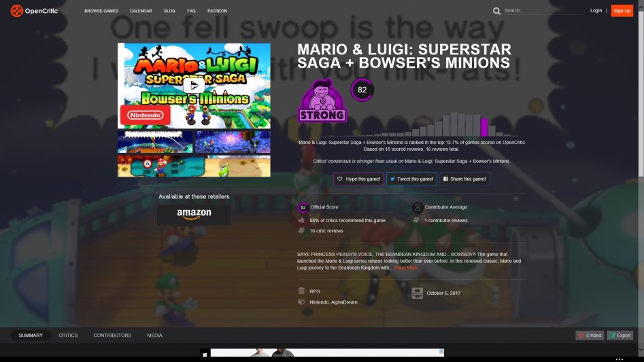Click the search magnifier icon
This screenshot has height=362, width=644.
click(x=496, y=11)
